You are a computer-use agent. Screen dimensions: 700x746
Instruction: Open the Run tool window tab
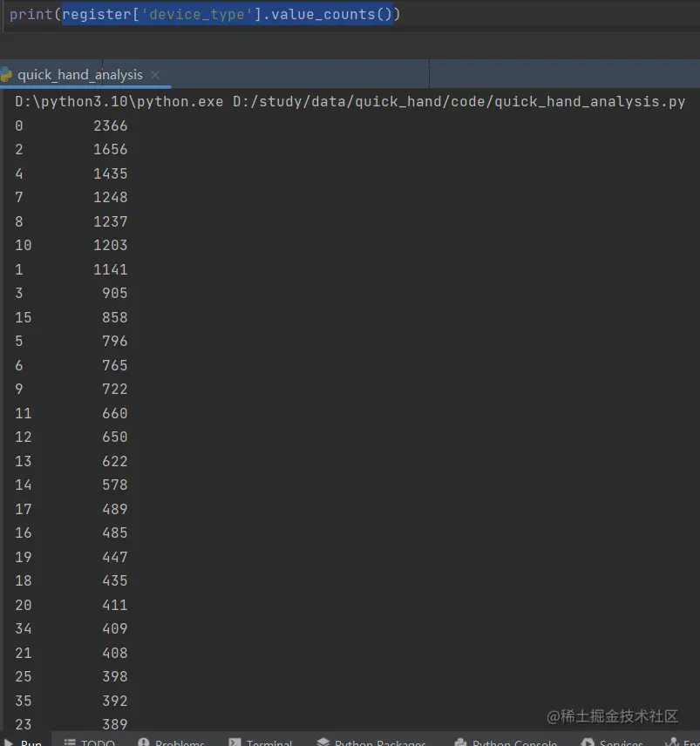click(x=23, y=742)
